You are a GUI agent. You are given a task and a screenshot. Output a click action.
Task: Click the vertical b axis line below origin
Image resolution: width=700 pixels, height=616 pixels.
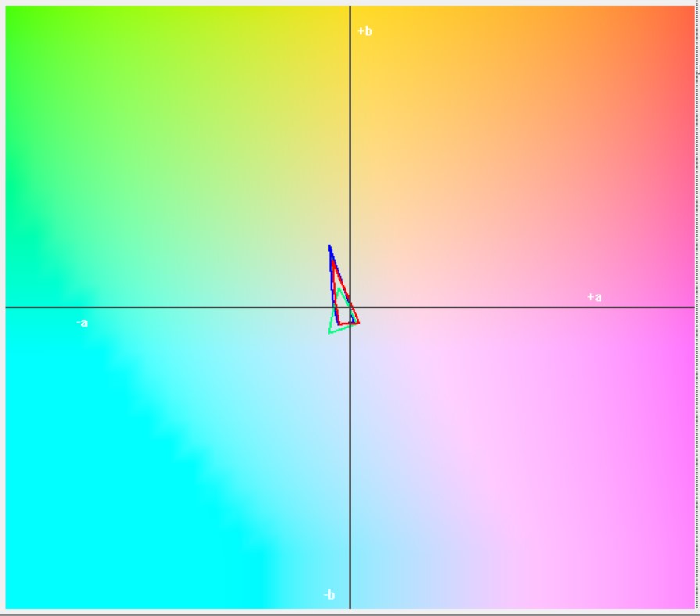[x=350, y=469]
